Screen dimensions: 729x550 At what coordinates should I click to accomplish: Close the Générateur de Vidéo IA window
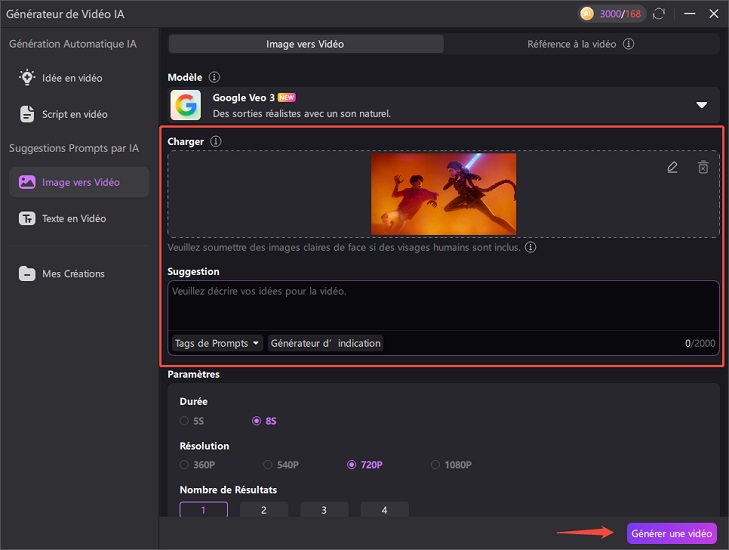(x=714, y=13)
